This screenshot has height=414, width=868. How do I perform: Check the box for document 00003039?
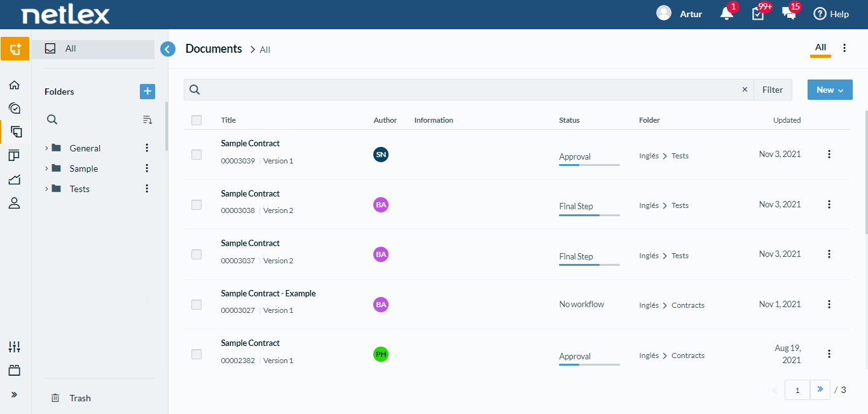coord(196,155)
